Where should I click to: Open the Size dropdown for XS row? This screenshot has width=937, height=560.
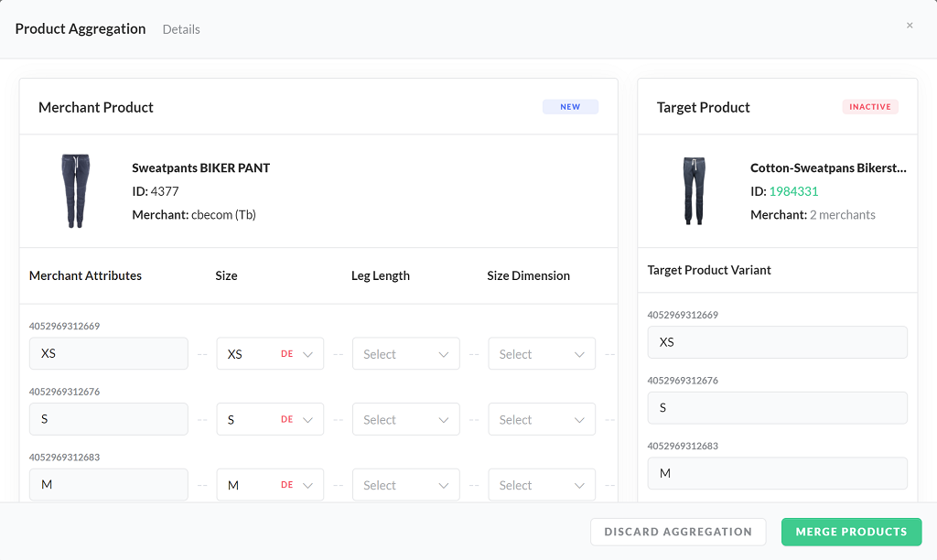coord(270,354)
